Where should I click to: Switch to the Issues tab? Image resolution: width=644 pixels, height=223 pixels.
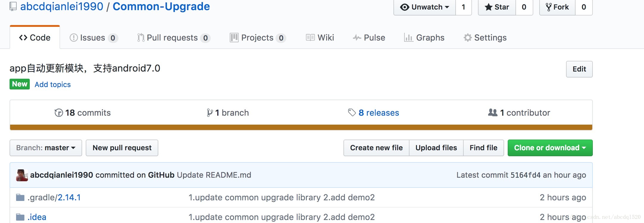tap(94, 38)
